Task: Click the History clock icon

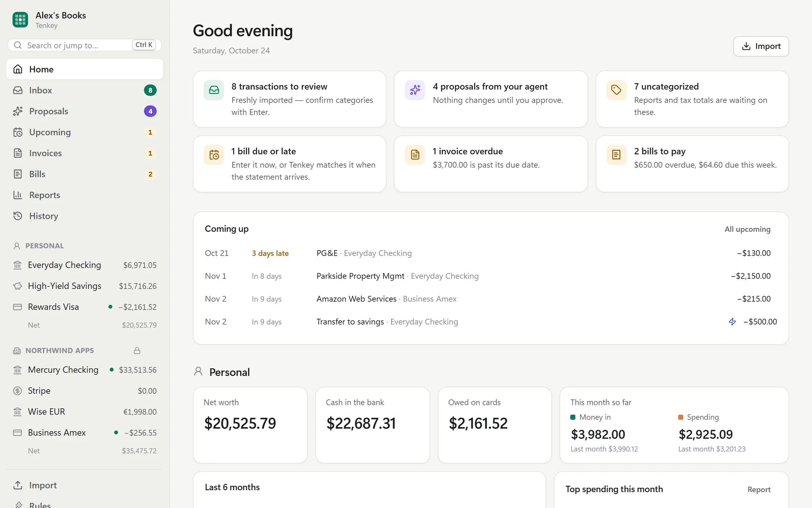Action: pos(18,216)
